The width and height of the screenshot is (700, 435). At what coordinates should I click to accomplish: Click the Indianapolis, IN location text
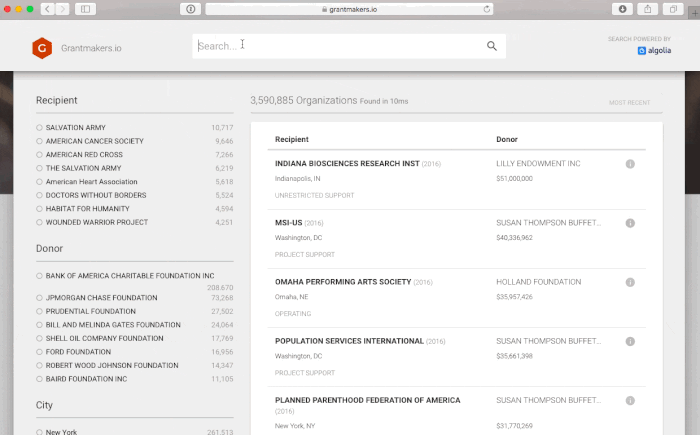pyautogui.click(x=297, y=179)
